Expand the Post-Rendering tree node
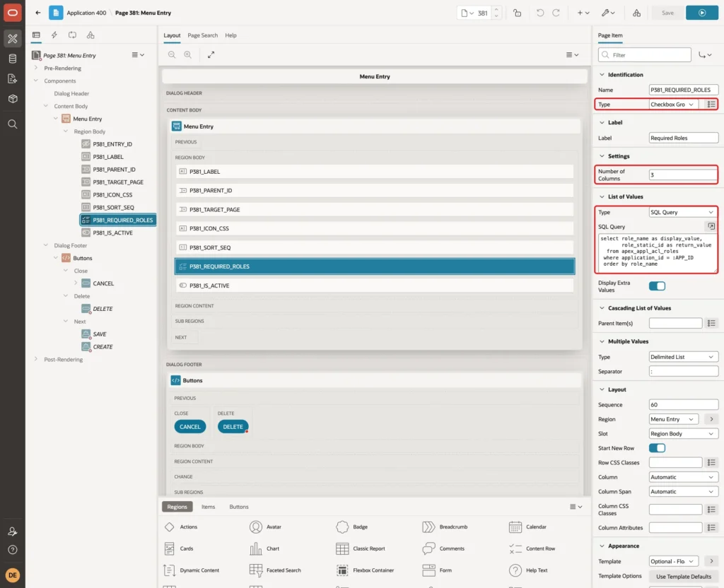 tap(35, 359)
